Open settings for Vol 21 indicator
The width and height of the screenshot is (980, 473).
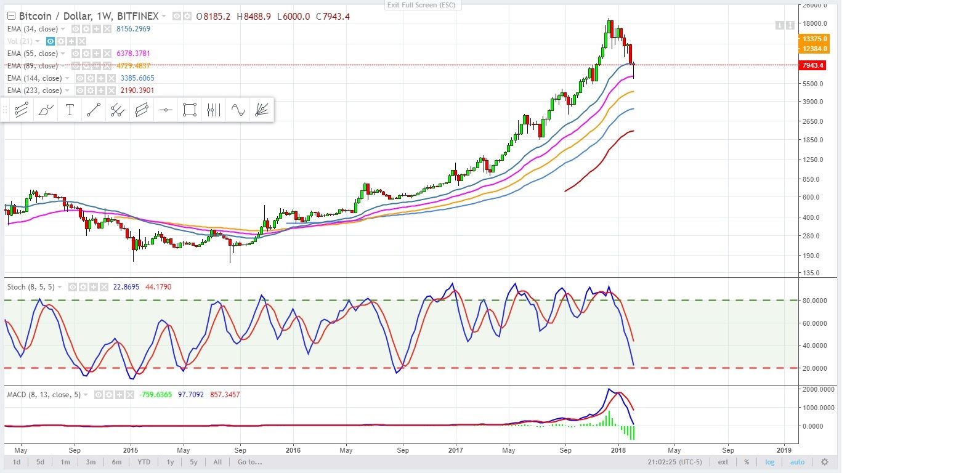[x=61, y=41]
